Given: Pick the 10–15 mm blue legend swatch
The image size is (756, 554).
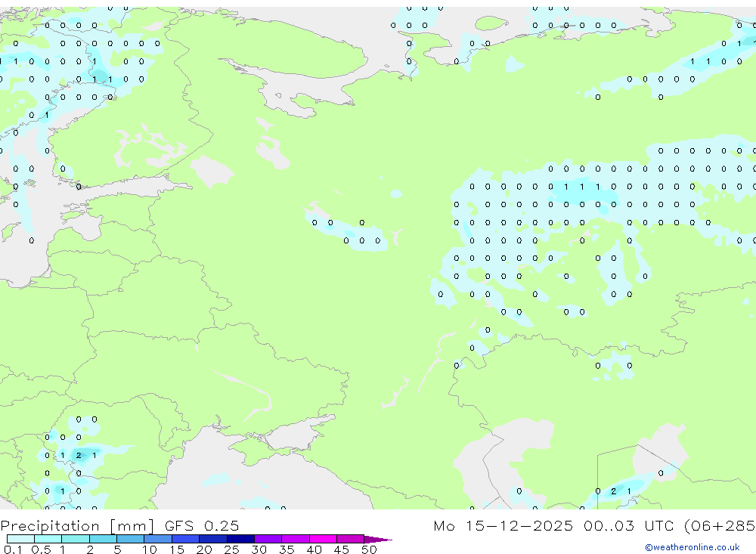Looking at the screenshot, I should (158, 539).
